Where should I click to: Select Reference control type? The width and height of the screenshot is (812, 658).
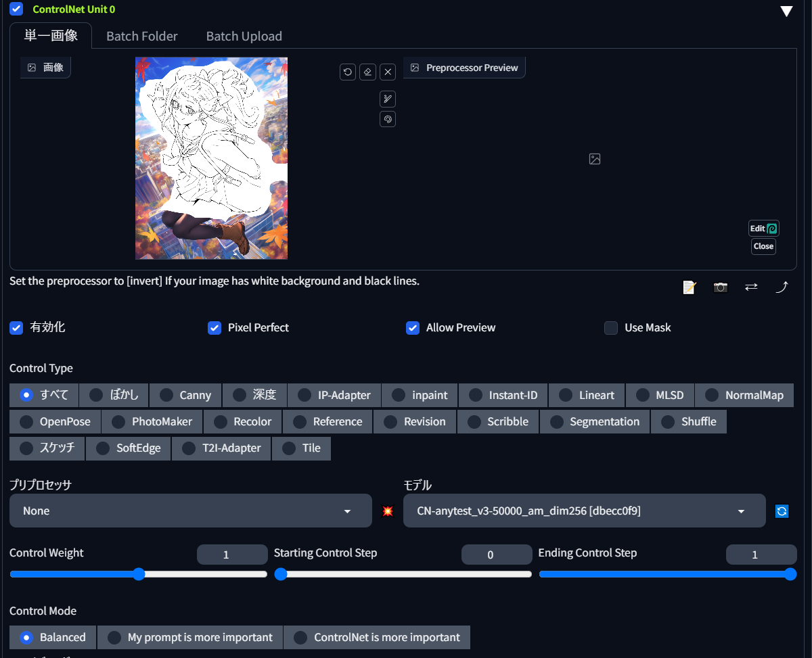tap(328, 421)
